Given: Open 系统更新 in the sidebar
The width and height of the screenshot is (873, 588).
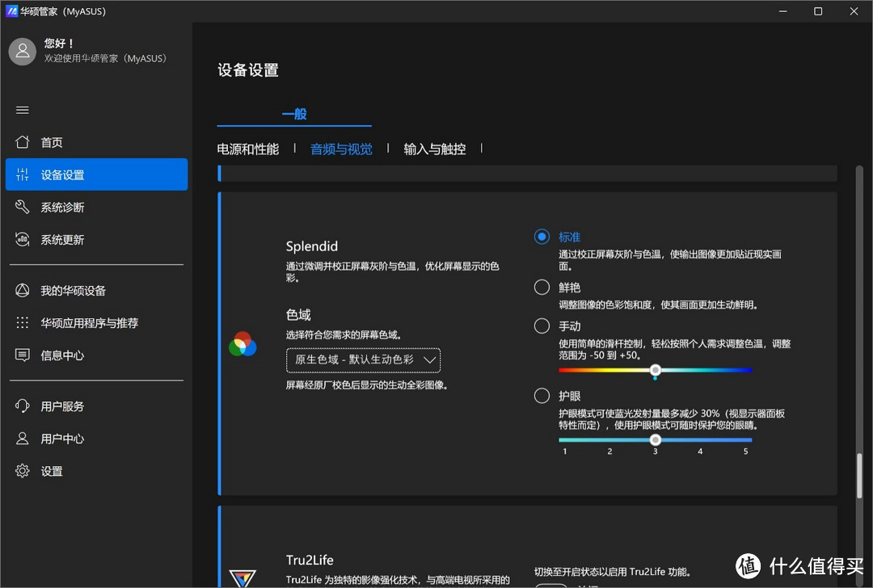Looking at the screenshot, I should 96,240.
